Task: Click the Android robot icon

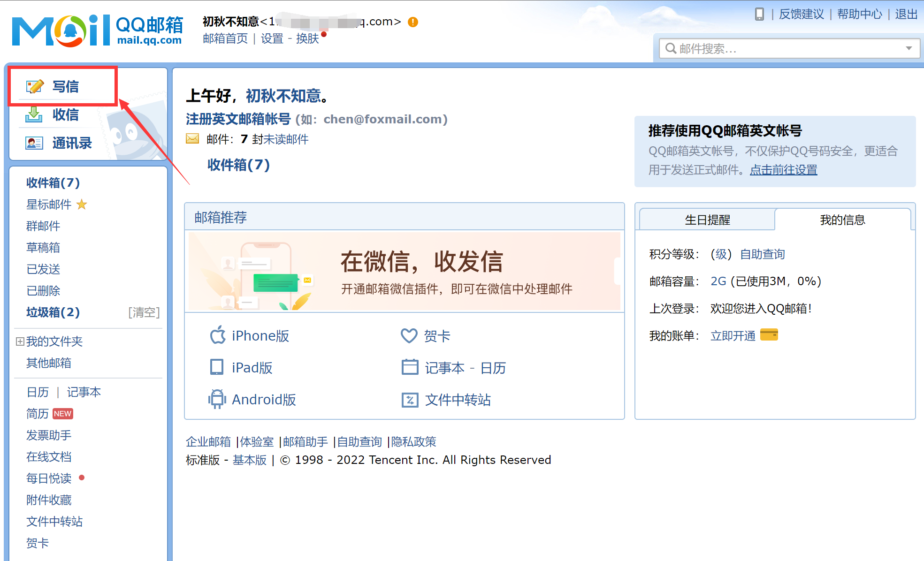Action: (217, 399)
